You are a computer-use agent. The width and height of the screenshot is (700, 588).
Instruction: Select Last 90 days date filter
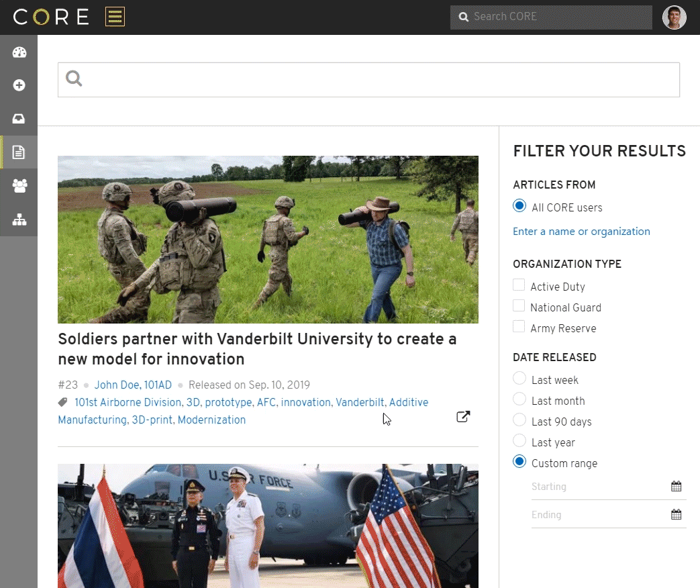(x=519, y=420)
